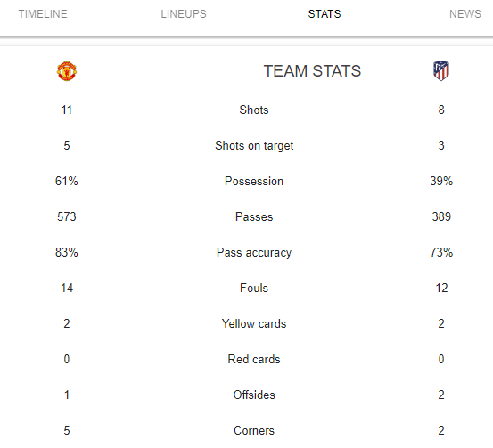The width and height of the screenshot is (493, 448).
Task: Click the Atletico Madrid crest icon
Action: tap(441, 71)
